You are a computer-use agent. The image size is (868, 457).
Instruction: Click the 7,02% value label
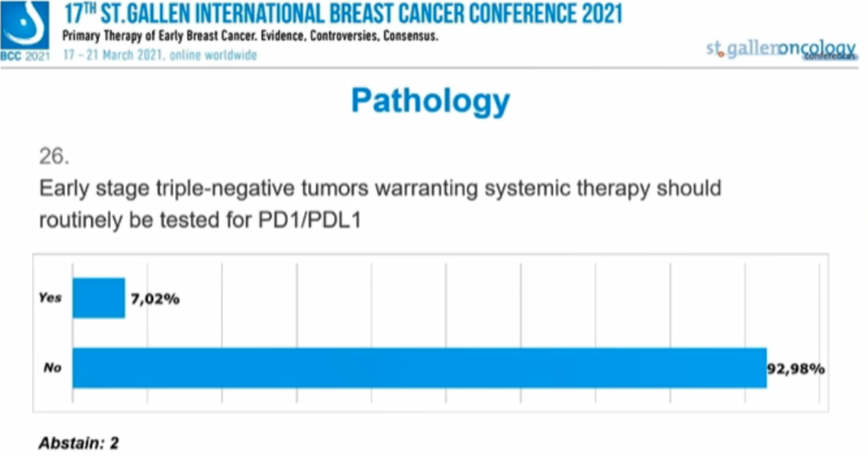coord(154,298)
